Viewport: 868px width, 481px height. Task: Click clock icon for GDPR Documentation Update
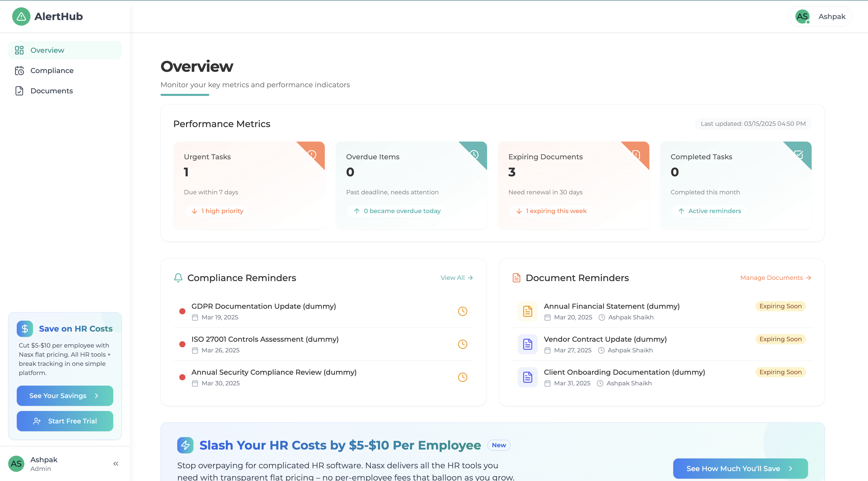pyautogui.click(x=463, y=311)
